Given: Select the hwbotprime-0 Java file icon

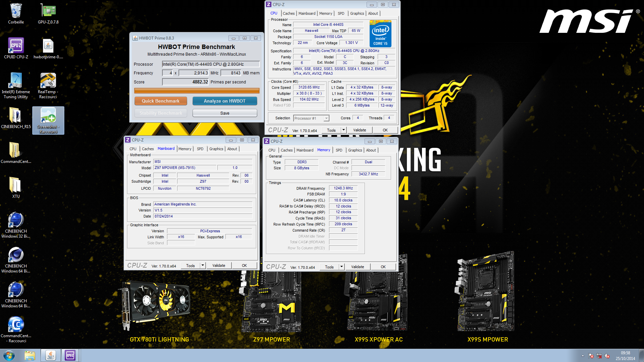Looking at the screenshot, I should pyautogui.click(x=48, y=48).
